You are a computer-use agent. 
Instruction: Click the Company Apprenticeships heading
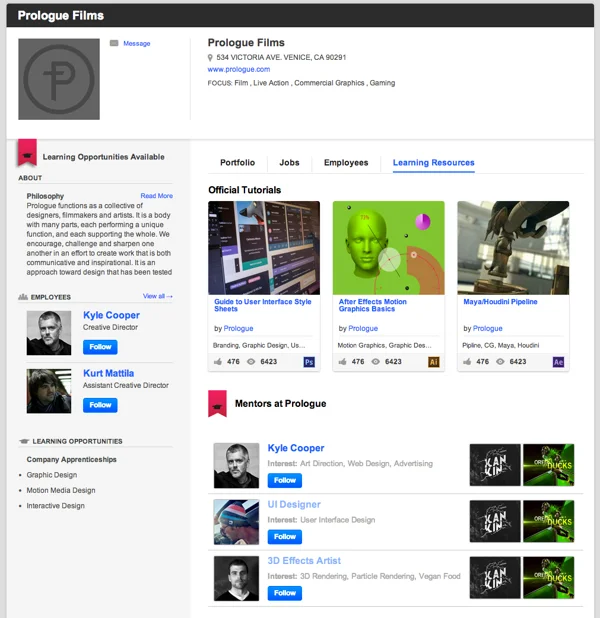pos(71,460)
